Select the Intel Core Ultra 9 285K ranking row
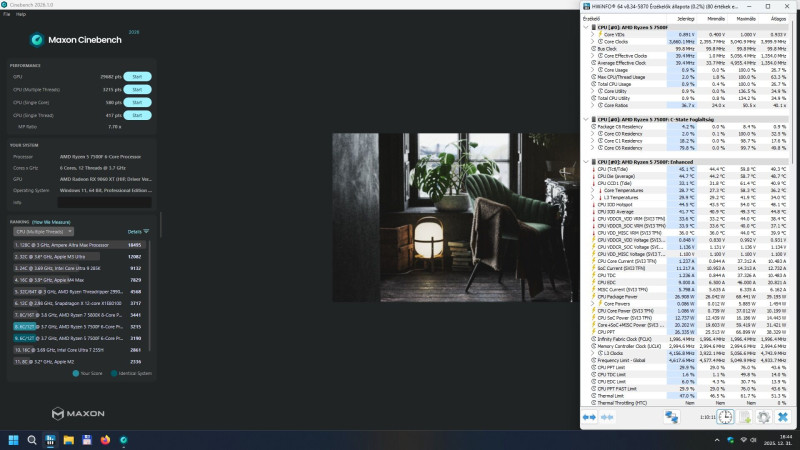This screenshot has height=450, width=800. coord(78,268)
